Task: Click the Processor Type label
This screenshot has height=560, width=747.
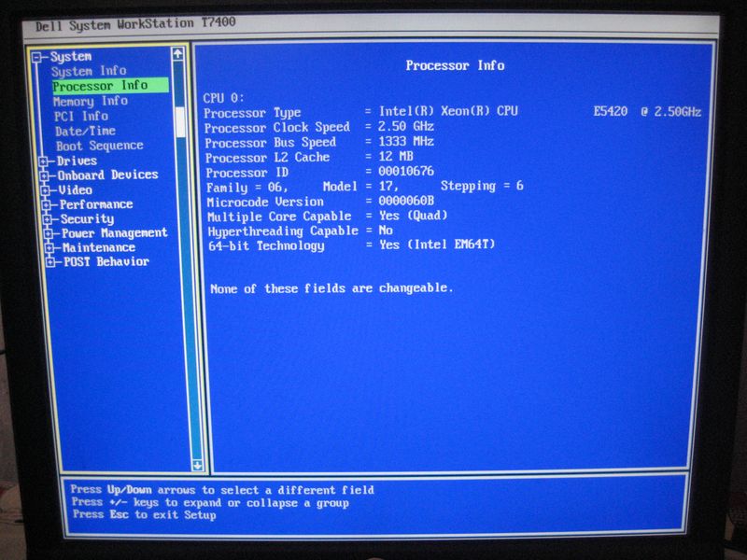Action: [252, 113]
